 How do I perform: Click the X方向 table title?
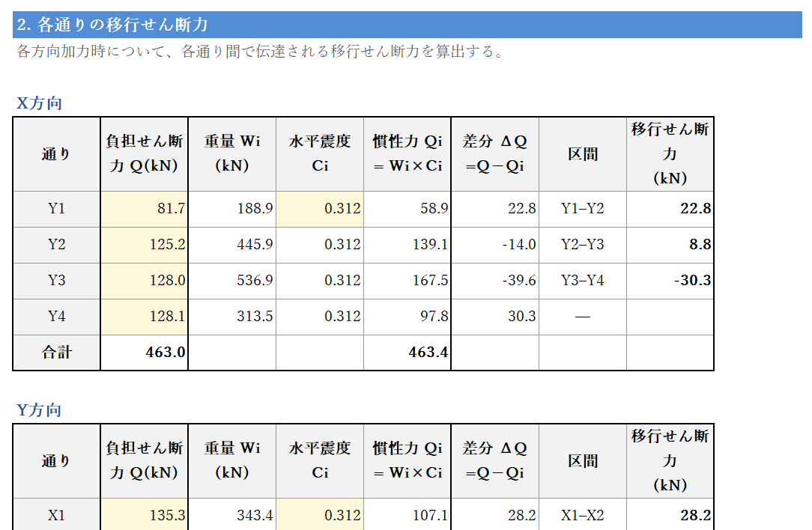(40, 103)
